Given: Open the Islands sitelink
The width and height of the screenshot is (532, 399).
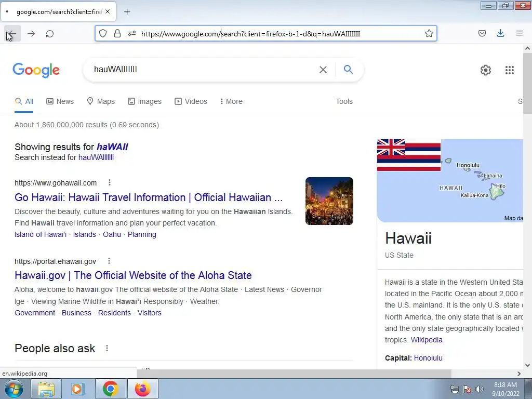Looking at the screenshot, I should (85, 234).
